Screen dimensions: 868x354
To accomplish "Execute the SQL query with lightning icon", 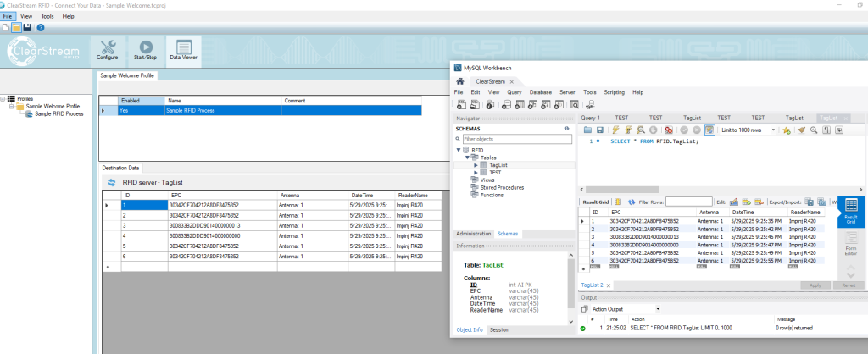I will (615, 130).
